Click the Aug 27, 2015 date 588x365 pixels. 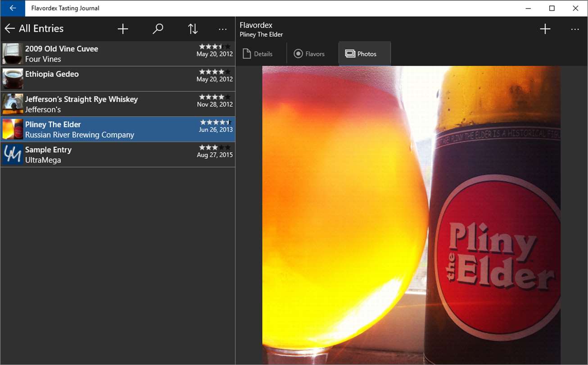215,155
